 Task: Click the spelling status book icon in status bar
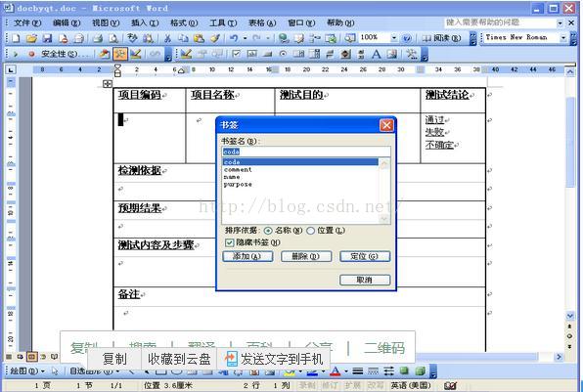(450, 386)
